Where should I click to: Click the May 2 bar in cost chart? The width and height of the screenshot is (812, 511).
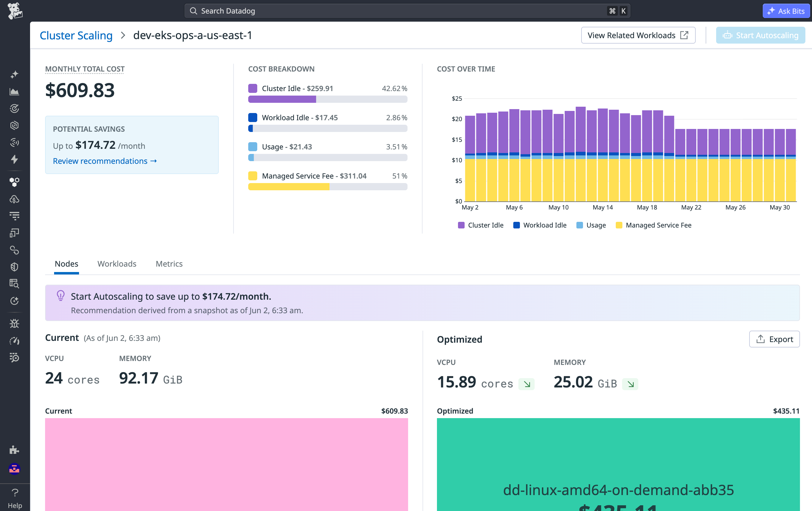click(x=470, y=158)
